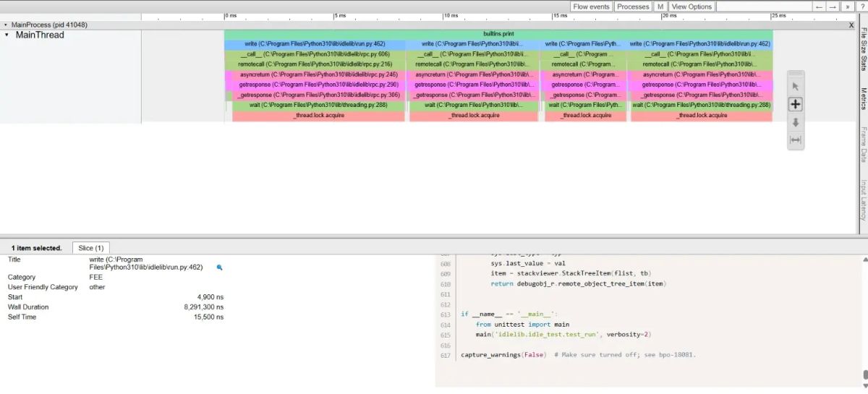
Task: Open the File Size Stats side tab
Action: 863,48
